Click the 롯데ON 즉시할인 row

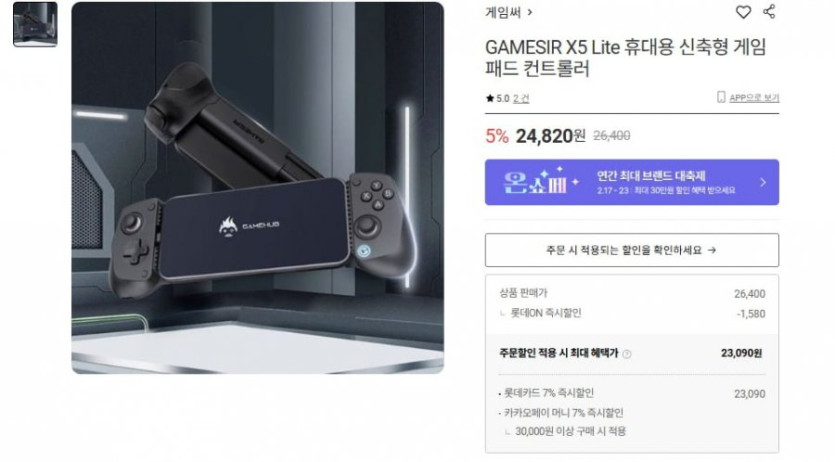pyautogui.click(x=632, y=314)
